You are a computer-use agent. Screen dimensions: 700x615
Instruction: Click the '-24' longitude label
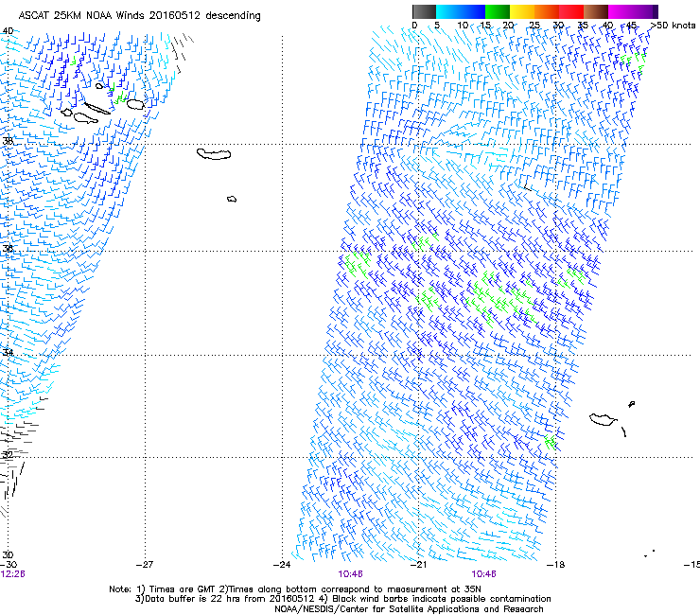click(x=282, y=565)
